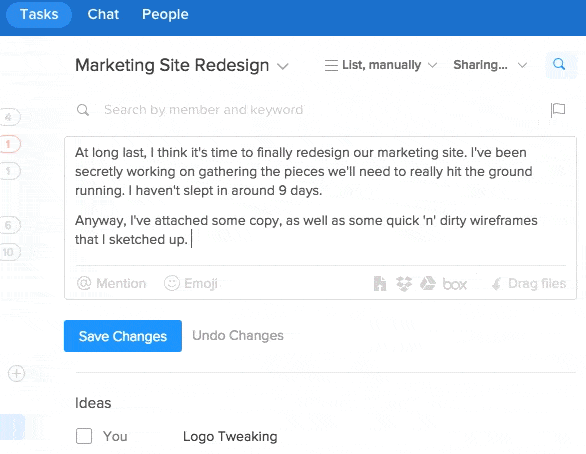
Task: Click the plus circle in the sidebar
Action: [16, 373]
